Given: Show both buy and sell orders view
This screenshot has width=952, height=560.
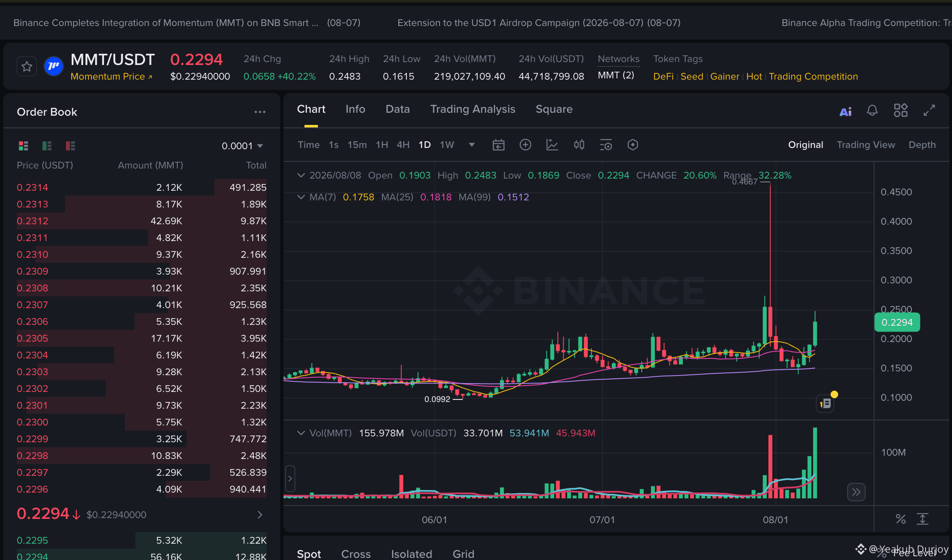Looking at the screenshot, I should tap(23, 146).
